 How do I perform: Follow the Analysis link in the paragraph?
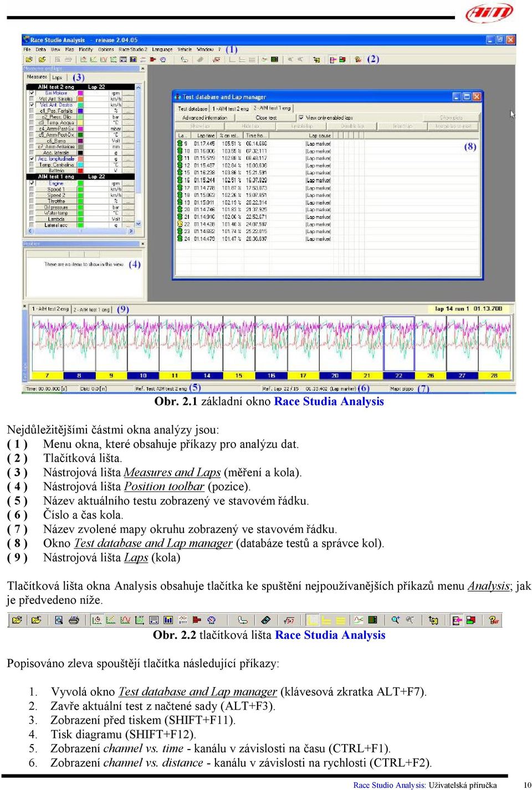(x=489, y=586)
